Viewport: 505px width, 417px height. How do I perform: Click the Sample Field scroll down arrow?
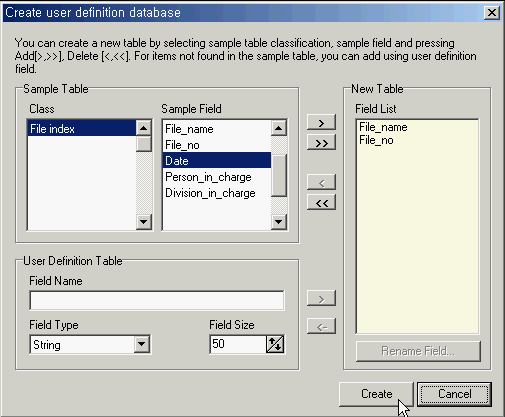coord(279,222)
